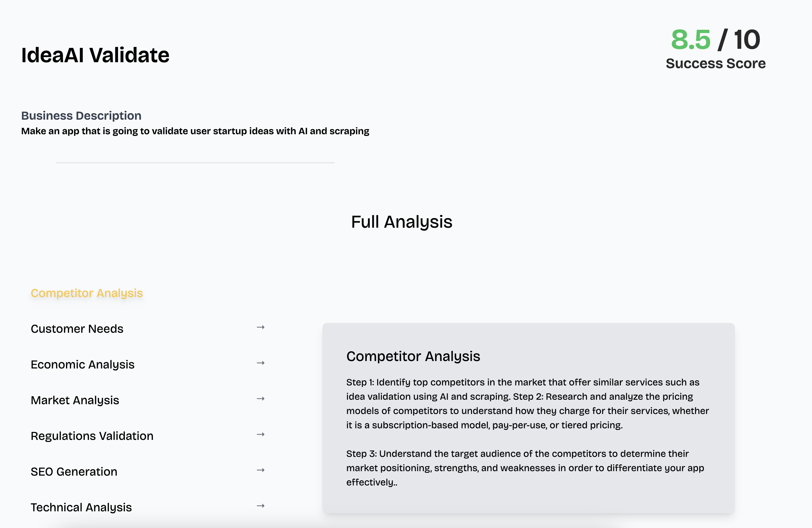Click the arrow beside Economic Analysis

261,363
